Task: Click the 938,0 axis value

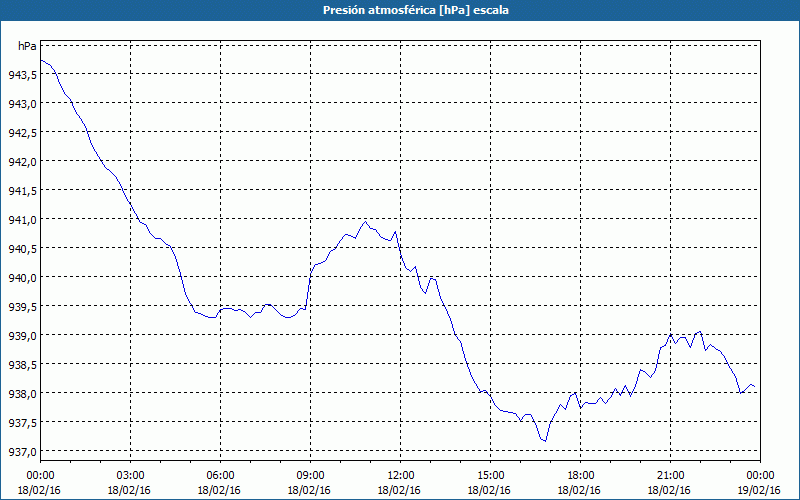Action: (x=22, y=394)
